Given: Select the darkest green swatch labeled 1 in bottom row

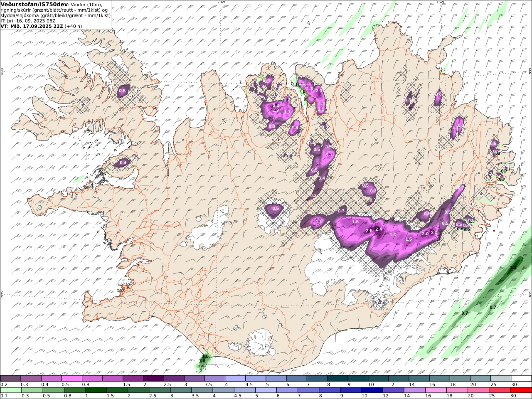Looking at the screenshot, I should [96, 390].
